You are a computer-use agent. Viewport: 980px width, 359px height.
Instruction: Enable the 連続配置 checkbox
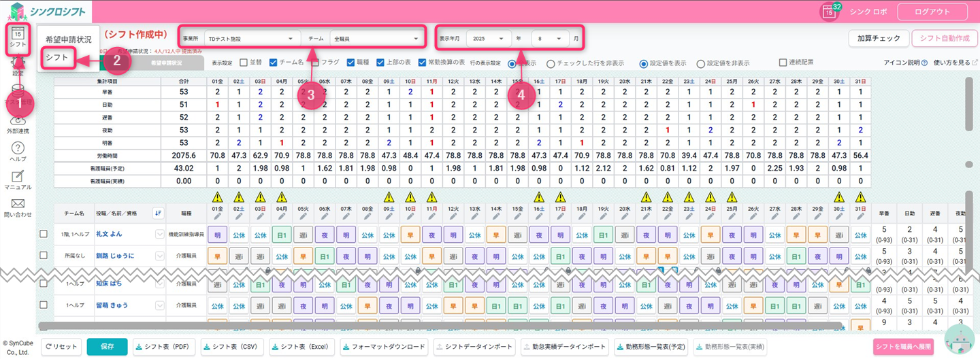click(783, 63)
